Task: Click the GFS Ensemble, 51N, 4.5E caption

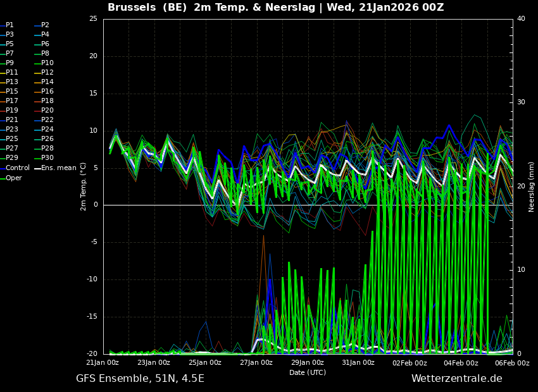Action: click(140, 379)
